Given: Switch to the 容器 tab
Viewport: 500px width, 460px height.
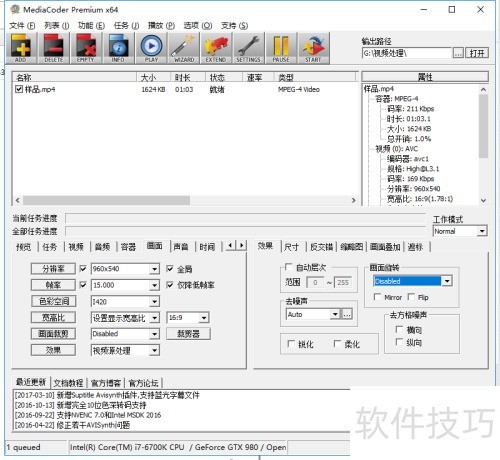Looking at the screenshot, I should pos(128,247).
